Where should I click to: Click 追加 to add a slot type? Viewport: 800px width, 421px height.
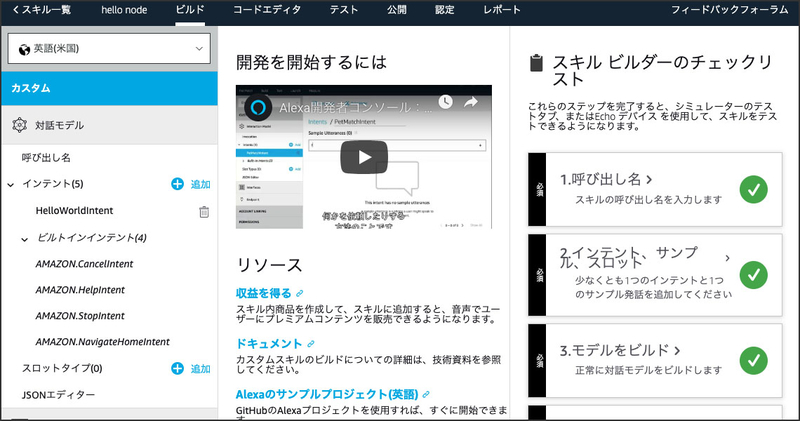click(x=200, y=368)
